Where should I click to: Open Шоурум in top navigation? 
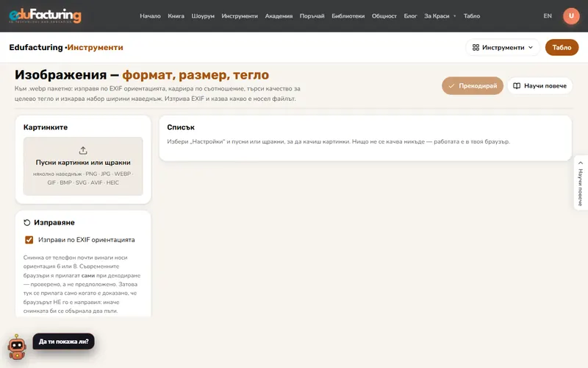coord(203,16)
